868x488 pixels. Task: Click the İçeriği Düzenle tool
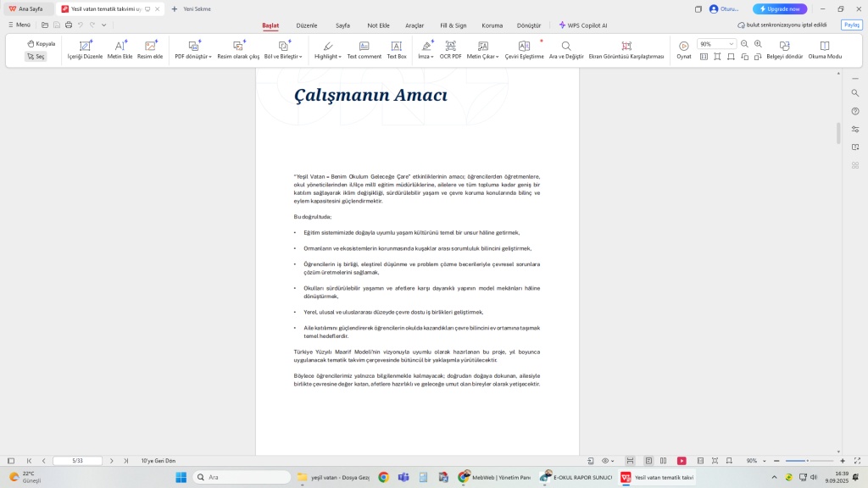[x=85, y=50]
